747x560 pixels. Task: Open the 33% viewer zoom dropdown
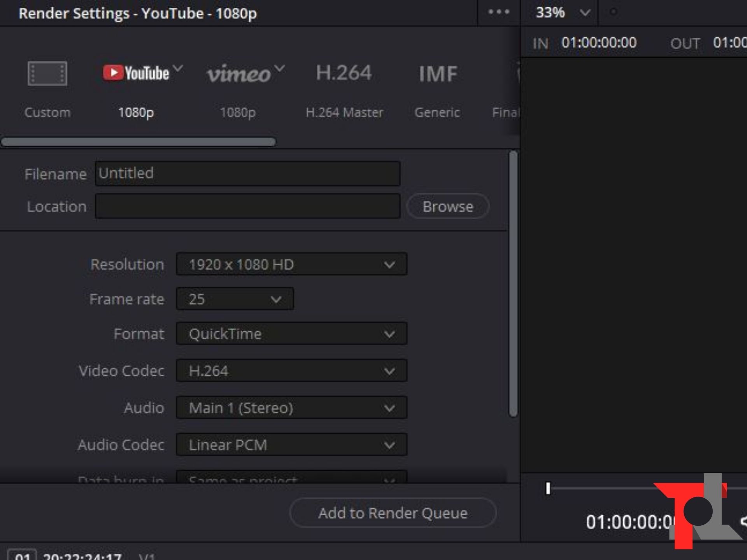pos(563,12)
